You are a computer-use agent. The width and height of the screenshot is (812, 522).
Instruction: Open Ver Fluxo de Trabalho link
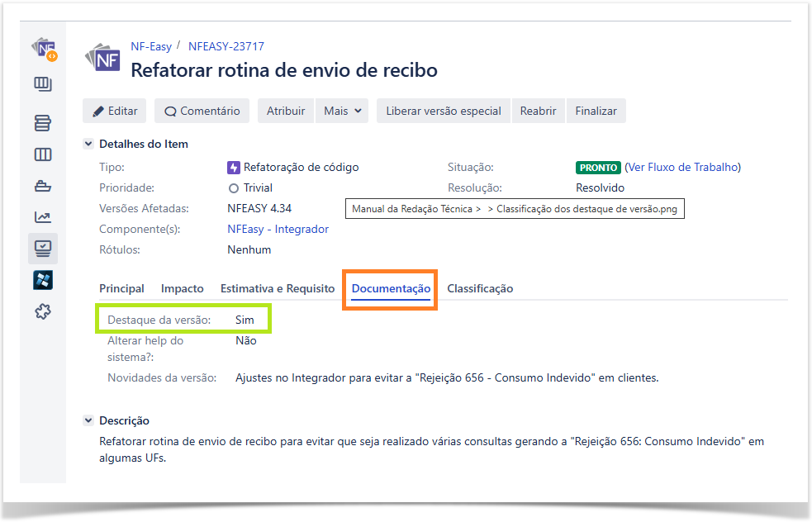[682, 168]
